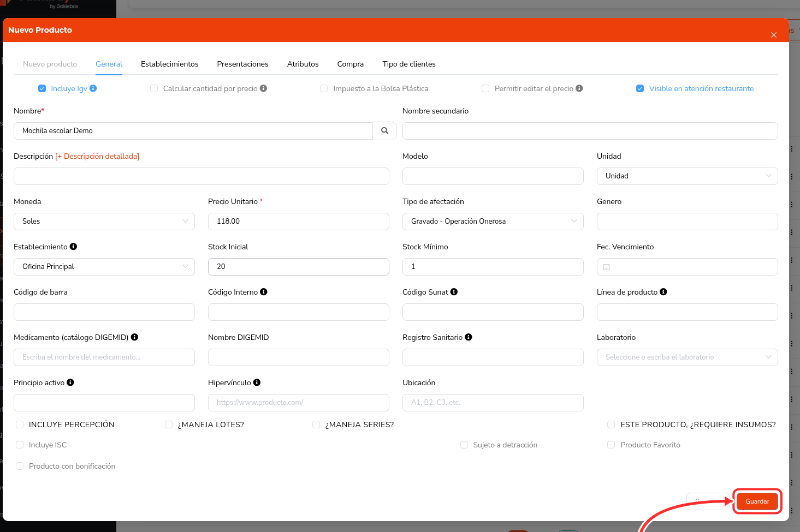The width and height of the screenshot is (800, 532).
Task: Open the Laboratorio selection dropdown
Action: click(x=688, y=357)
